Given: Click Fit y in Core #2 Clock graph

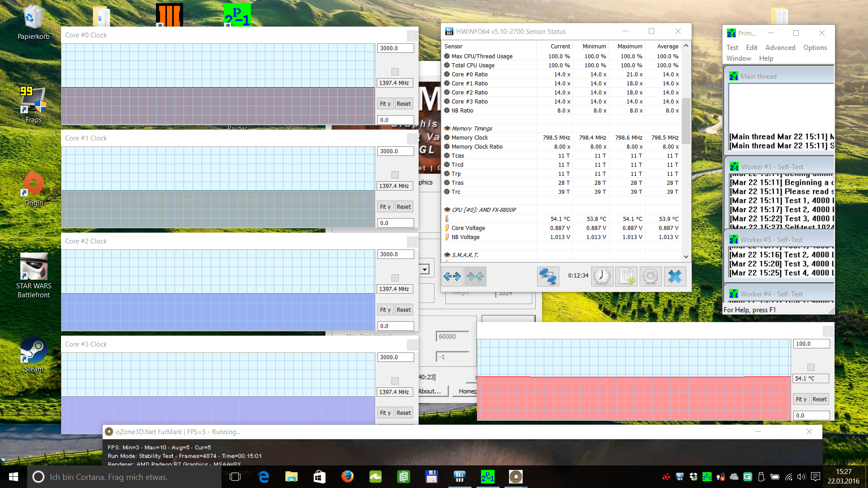Looking at the screenshot, I should point(385,310).
